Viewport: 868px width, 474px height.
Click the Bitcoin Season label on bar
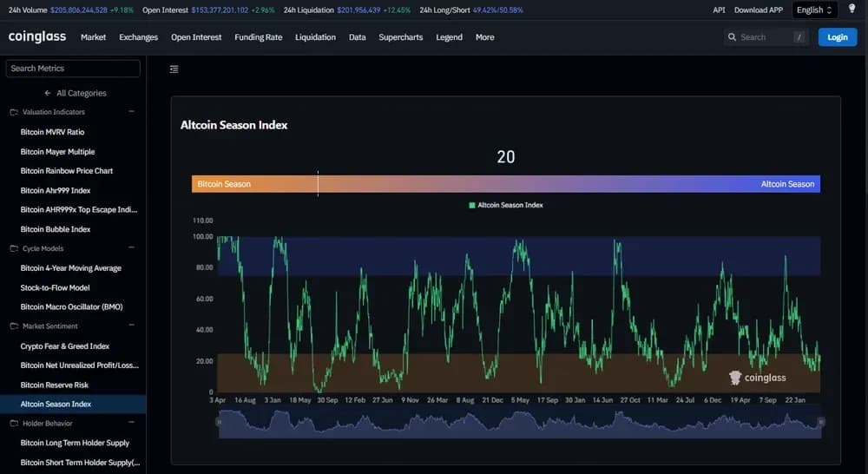coord(224,184)
